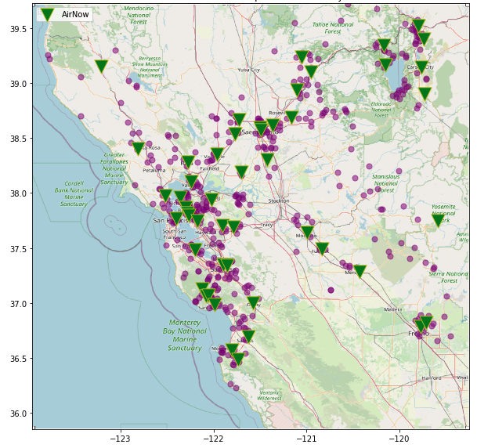Click the Monterey Bay National Marine Sanctuary label
The height and width of the screenshot is (448, 477).
tap(185, 335)
